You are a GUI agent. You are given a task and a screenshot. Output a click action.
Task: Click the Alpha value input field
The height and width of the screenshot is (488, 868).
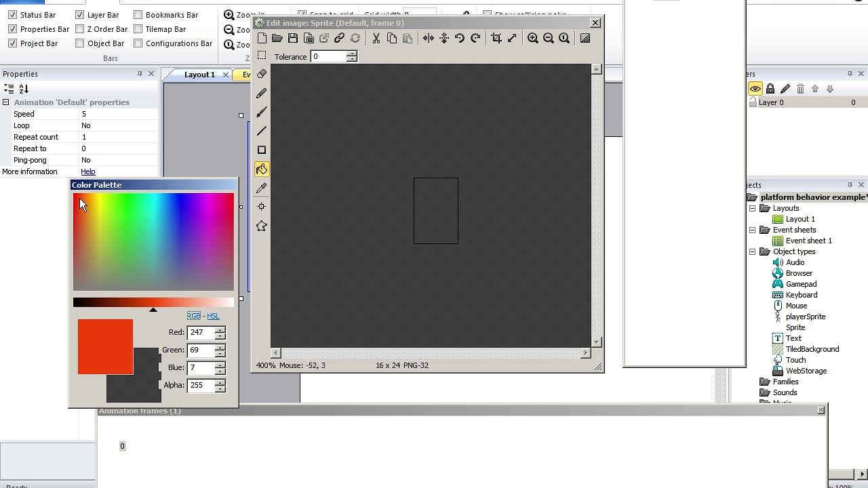201,385
